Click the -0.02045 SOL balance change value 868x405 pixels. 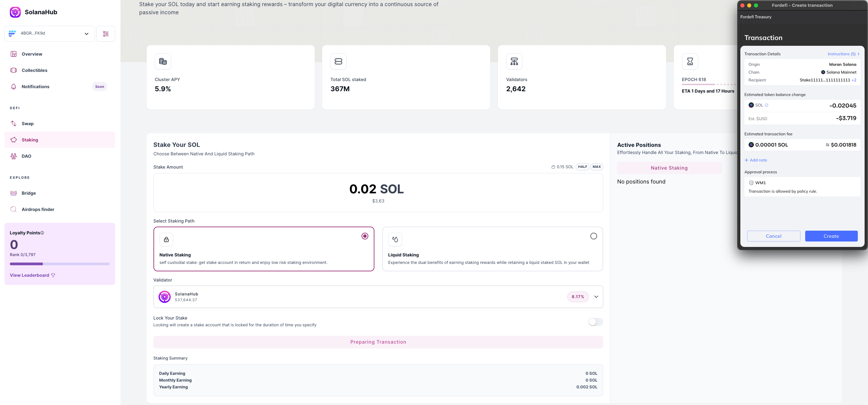pyautogui.click(x=843, y=105)
